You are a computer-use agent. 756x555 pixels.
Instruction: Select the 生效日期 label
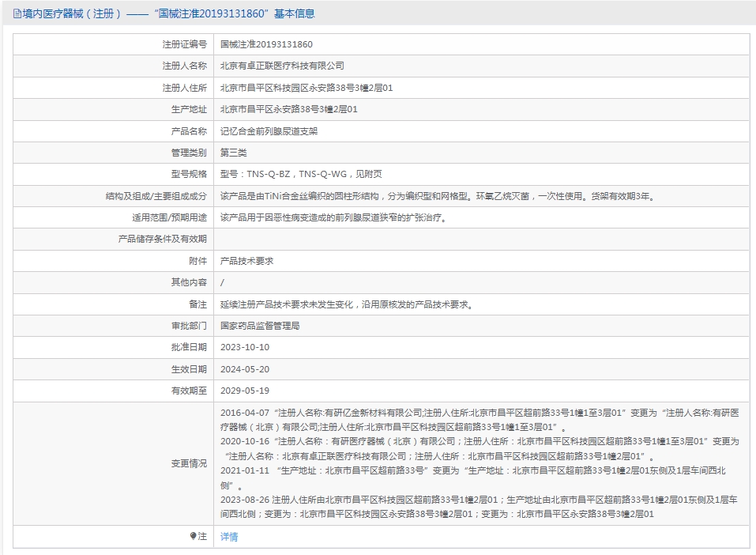tap(189, 369)
